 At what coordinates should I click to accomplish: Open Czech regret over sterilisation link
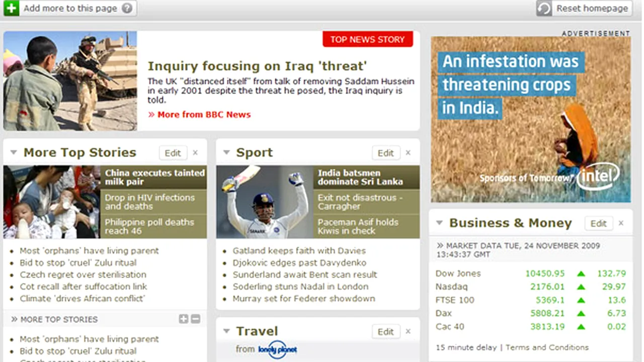click(83, 275)
